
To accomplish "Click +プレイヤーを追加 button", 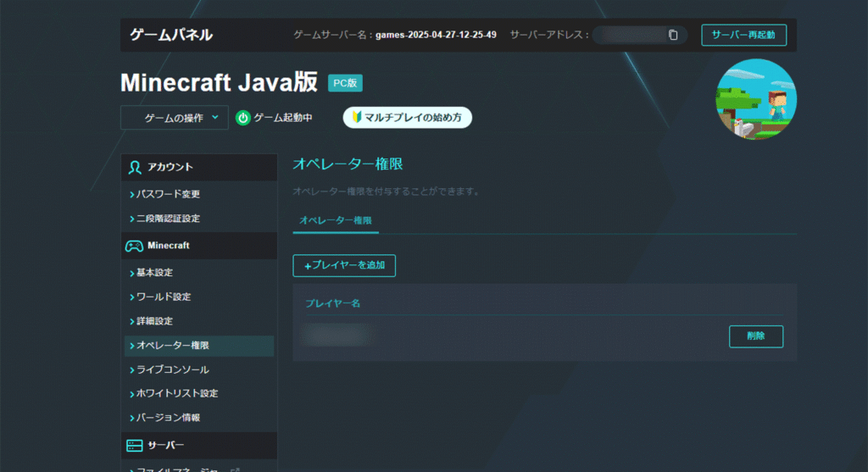I will (344, 265).
